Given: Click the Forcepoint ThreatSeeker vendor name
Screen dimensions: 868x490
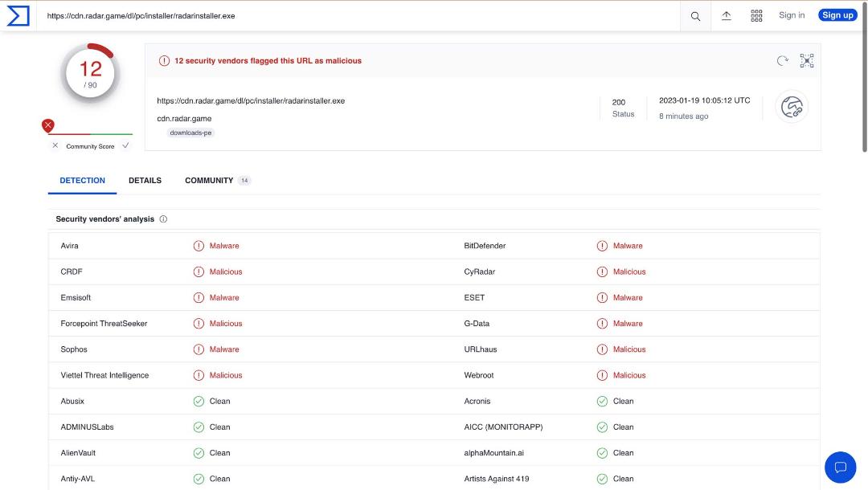Looking at the screenshot, I should (x=104, y=324).
